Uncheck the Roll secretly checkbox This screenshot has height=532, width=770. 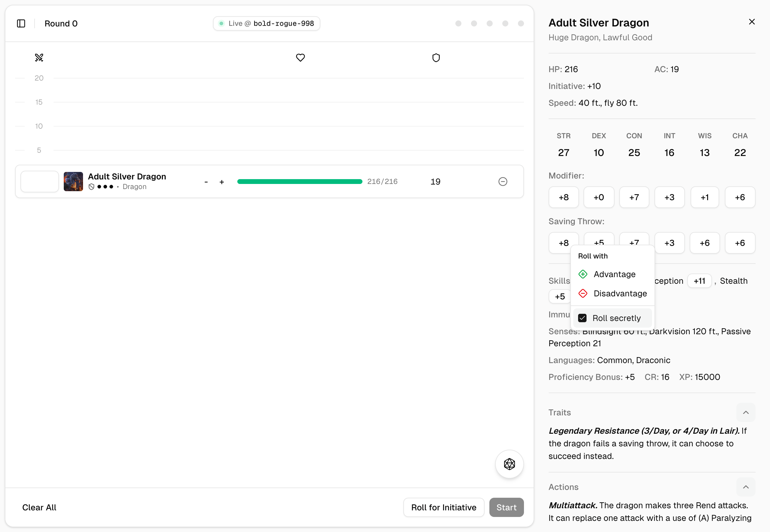pos(582,318)
